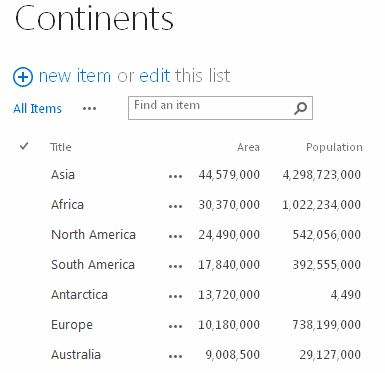Open the ellipsis menu for Australia

tap(176, 357)
